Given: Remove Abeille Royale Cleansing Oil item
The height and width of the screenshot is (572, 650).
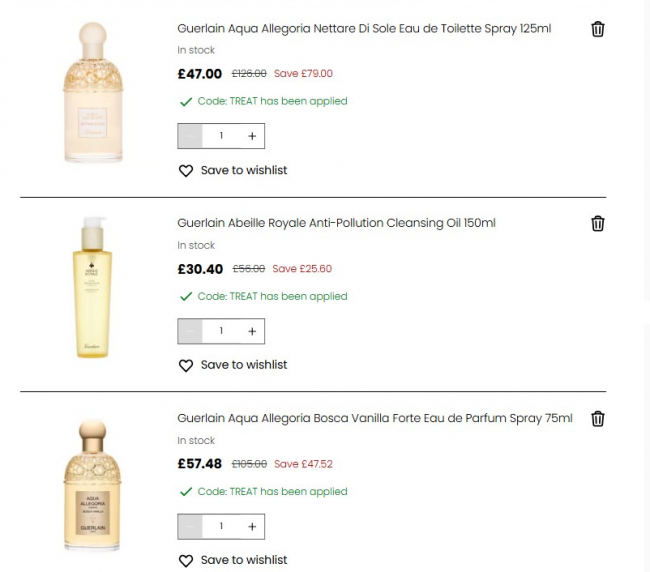Looking at the screenshot, I should [x=597, y=224].
